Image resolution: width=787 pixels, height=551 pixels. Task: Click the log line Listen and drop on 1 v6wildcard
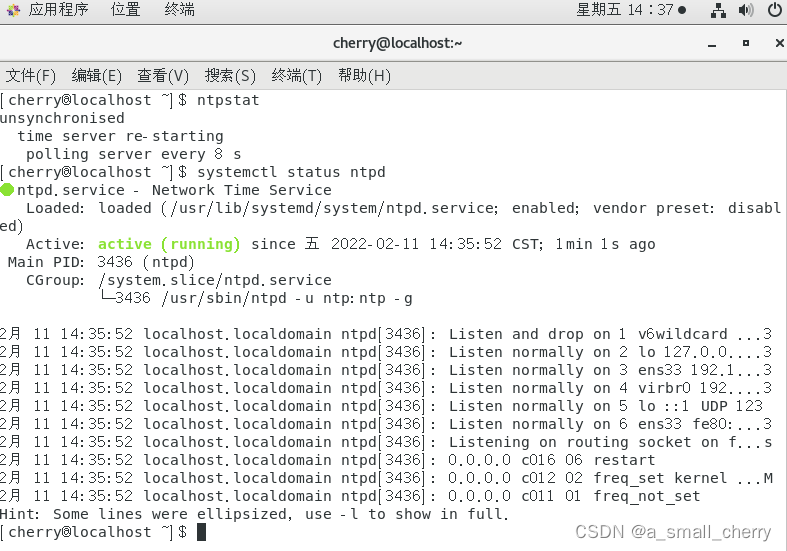[x=386, y=334]
